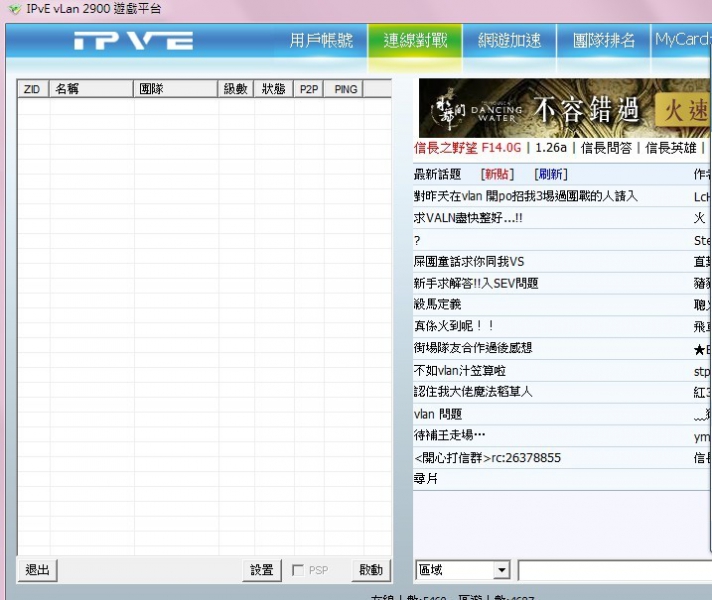The width and height of the screenshot is (712, 600).
Task: Open the 區域 dropdown
Action: pos(462,570)
